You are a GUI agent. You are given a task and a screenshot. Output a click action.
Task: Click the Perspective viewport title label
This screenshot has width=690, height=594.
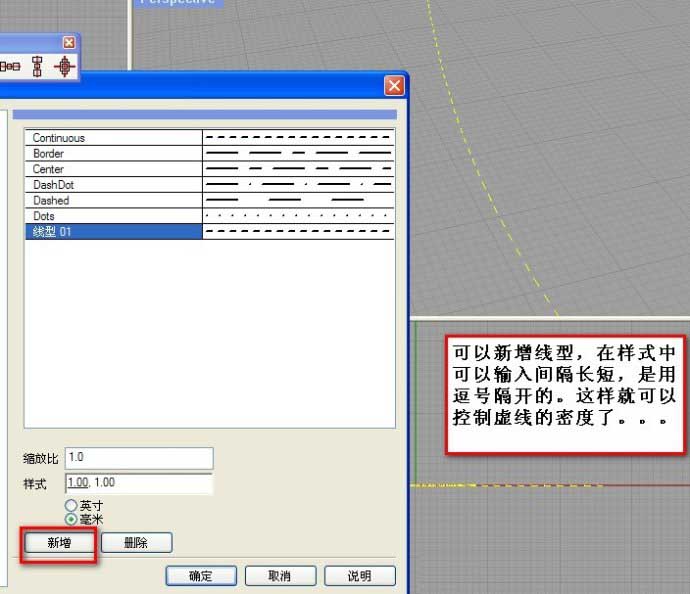(x=178, y=2)
